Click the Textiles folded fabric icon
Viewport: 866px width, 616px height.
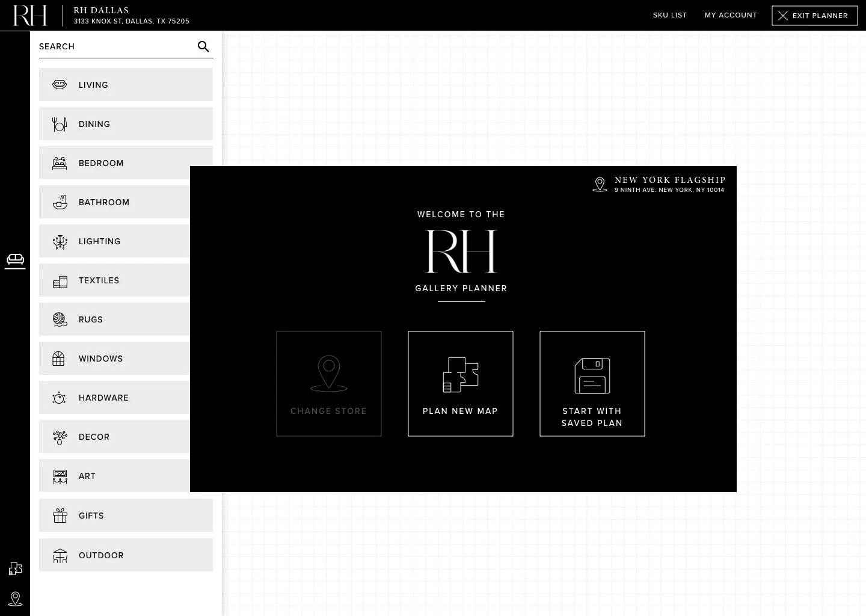click(x=60, y=281)
